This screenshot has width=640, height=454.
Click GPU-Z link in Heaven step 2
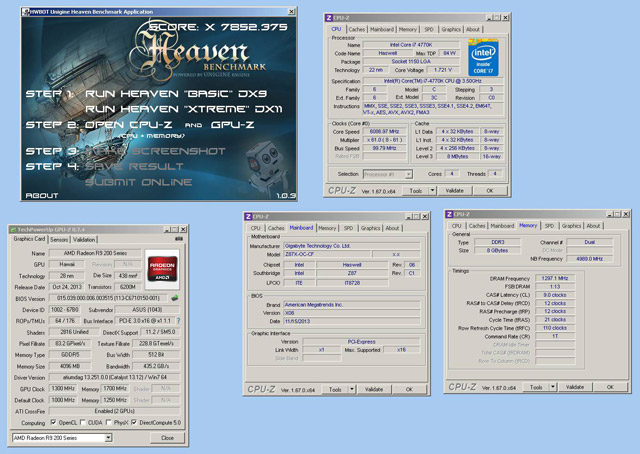[232, 125]
